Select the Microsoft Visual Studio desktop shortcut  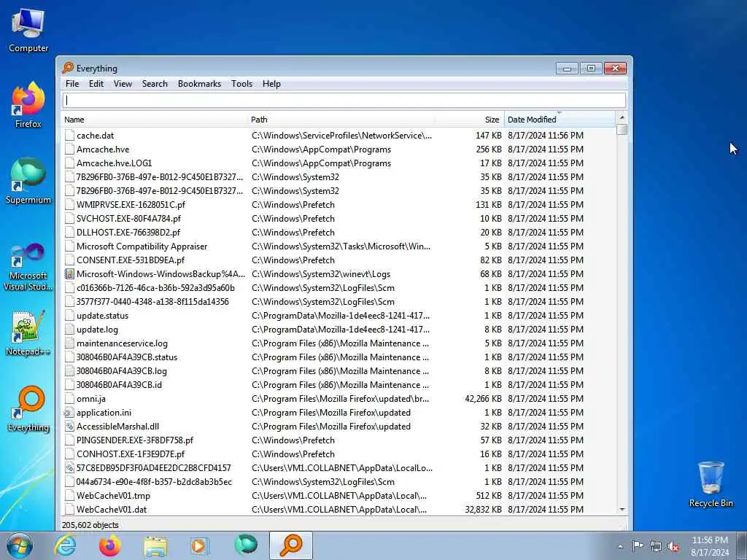click(x=28, y=267)
